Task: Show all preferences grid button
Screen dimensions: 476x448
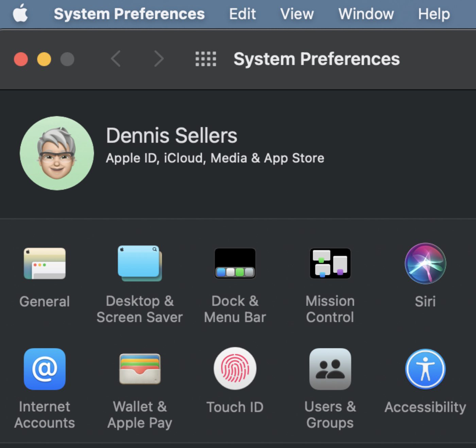Action: coord(206,59)
